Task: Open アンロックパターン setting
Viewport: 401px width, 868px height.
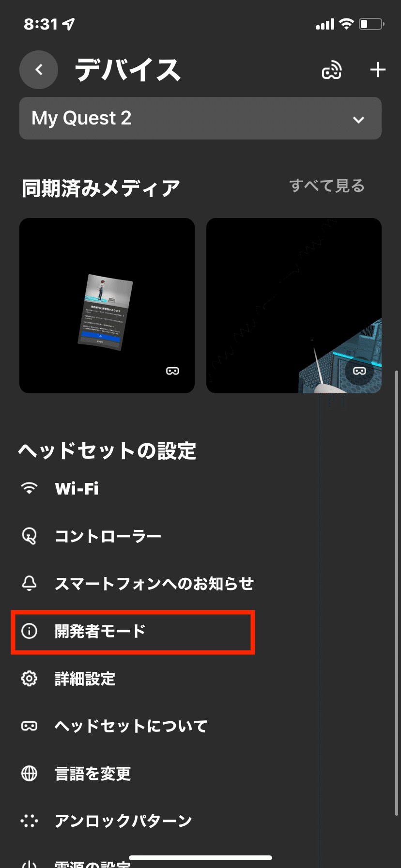Action: click(x=200, y=821)
